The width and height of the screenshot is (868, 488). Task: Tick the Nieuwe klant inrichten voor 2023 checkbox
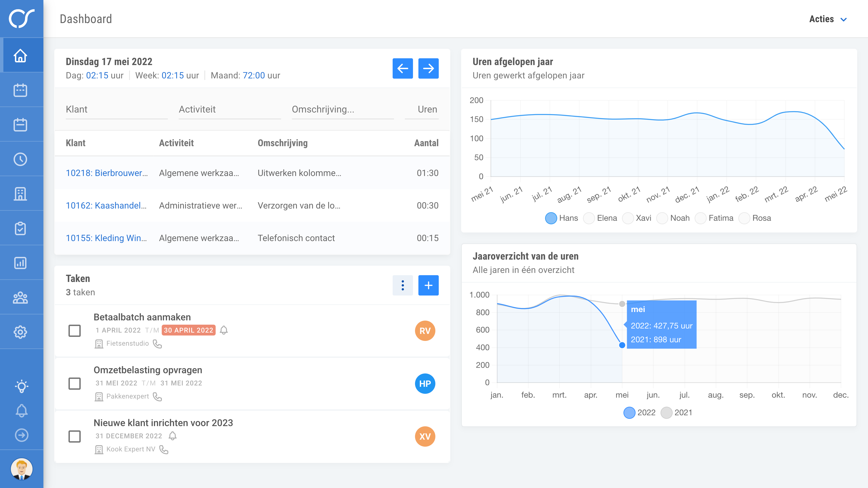tap(74, 436)
